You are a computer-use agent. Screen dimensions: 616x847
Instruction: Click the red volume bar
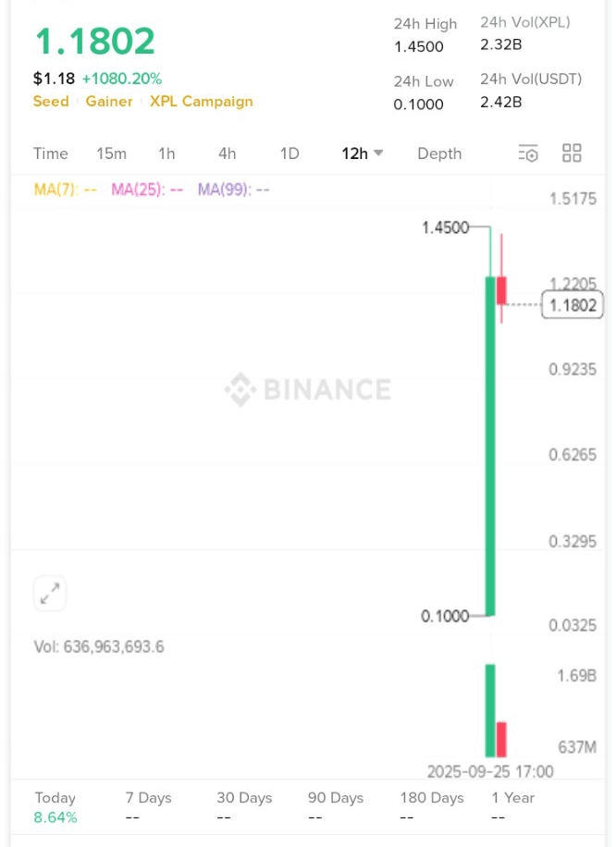tap(502, 740)
